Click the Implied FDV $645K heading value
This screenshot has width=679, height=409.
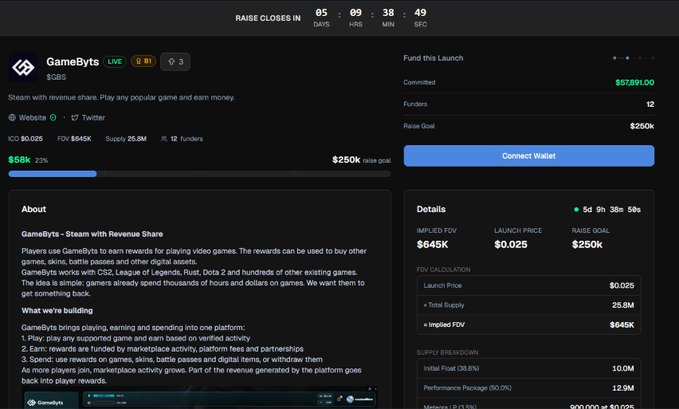(432, 244)
